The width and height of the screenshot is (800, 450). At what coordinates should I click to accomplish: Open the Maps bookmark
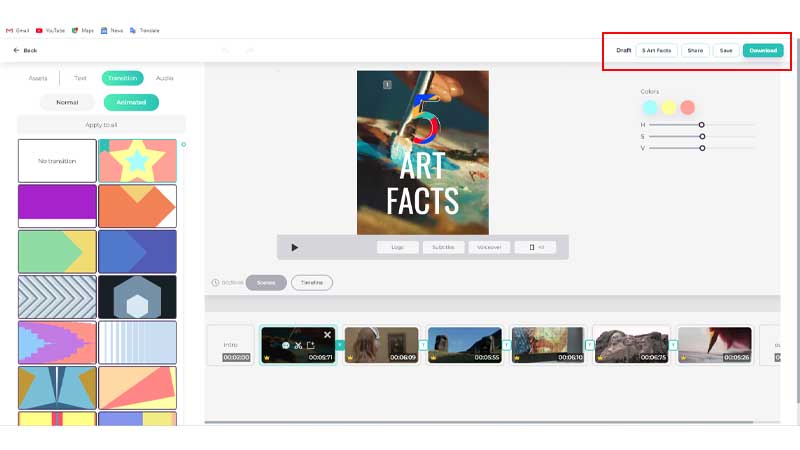click(x=83, y=31)
